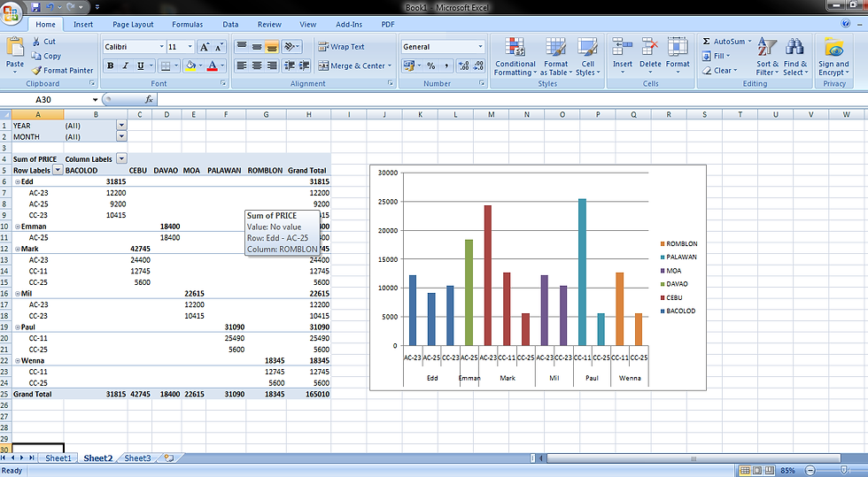
Task: Click the Office button logo
Action: 11,12
